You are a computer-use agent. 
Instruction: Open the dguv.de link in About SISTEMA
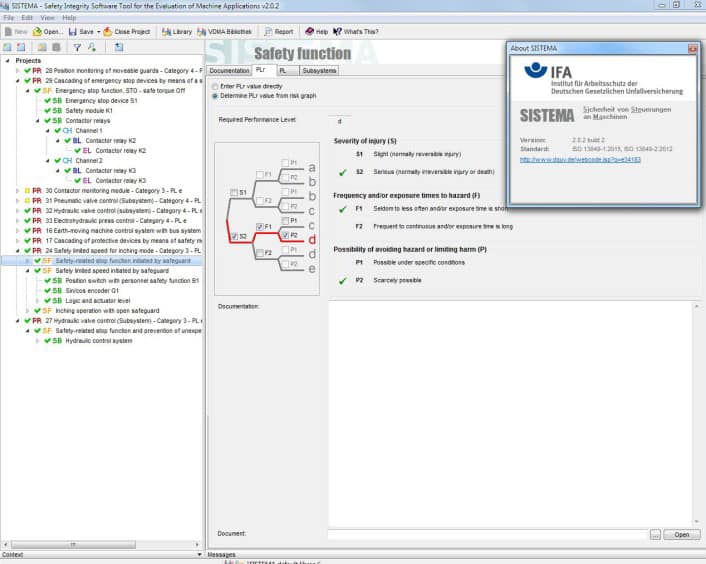pos(580,159)
